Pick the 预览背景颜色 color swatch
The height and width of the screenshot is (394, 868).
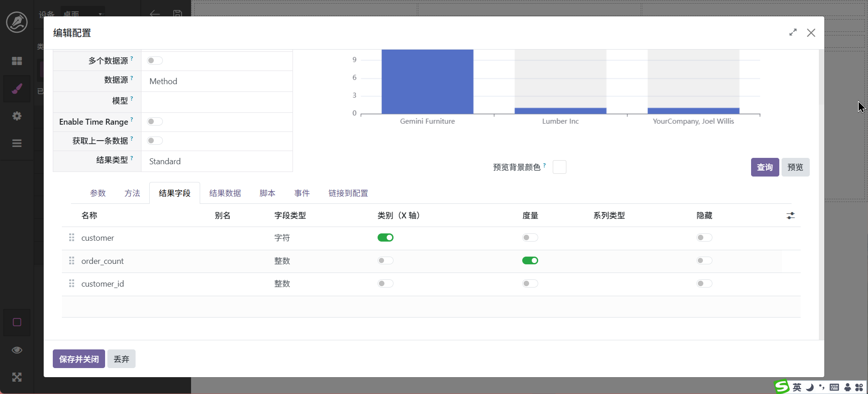pos(559,167)
